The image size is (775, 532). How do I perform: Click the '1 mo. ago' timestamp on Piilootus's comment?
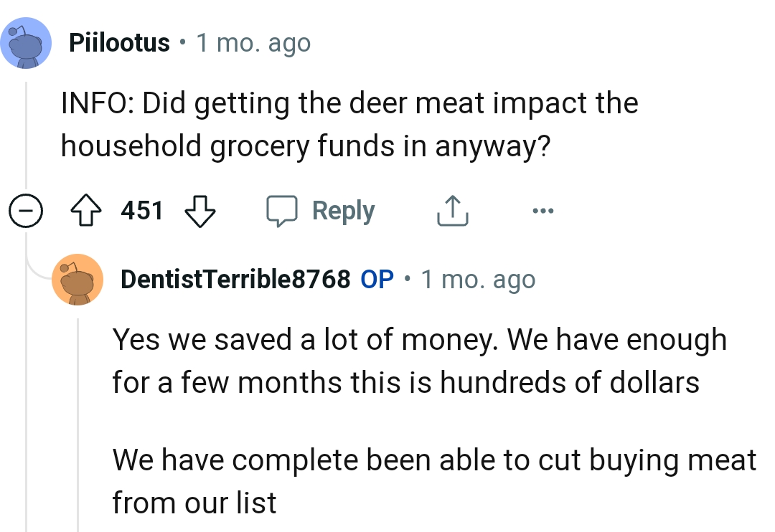pyautogui.click(x=253, y=43)
